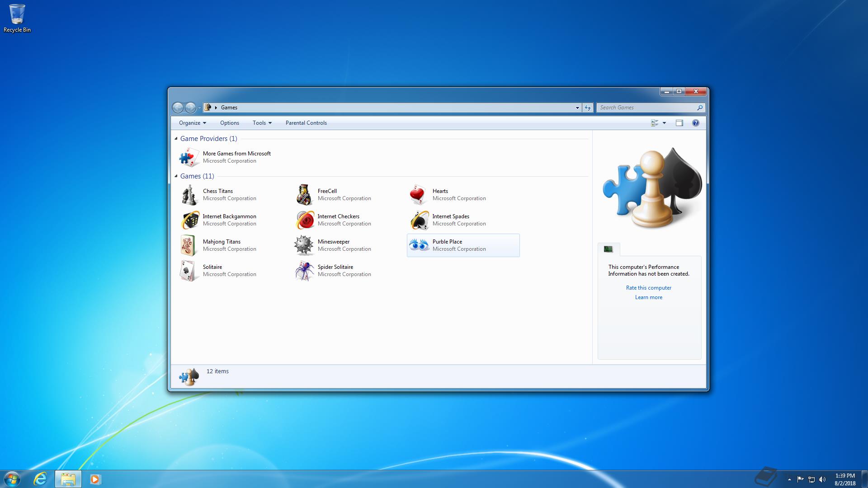Open the address bar history dropdown

tap(577, 108)
